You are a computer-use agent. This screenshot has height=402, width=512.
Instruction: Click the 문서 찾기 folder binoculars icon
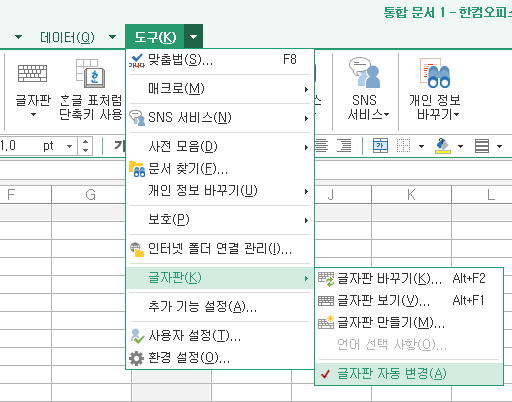(x=137, y=169)
